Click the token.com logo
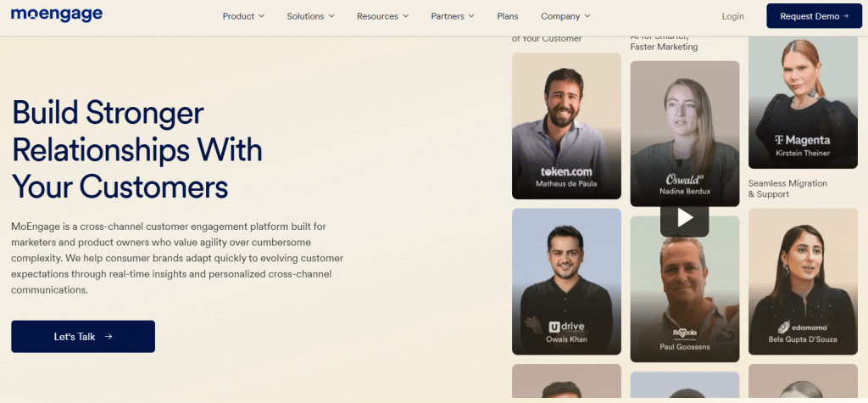Screen dimensions: 868x403 click(x=566, y=172)
